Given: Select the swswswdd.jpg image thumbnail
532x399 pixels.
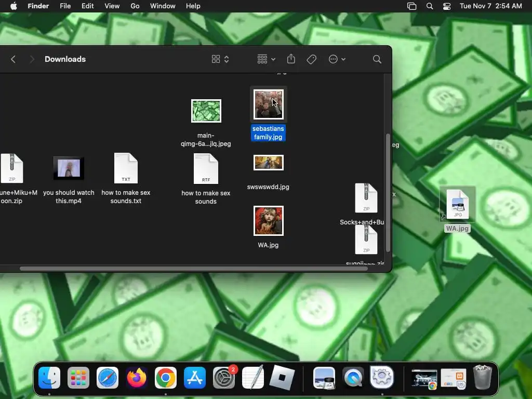Looking at the screenshot, I should (269, 163).
